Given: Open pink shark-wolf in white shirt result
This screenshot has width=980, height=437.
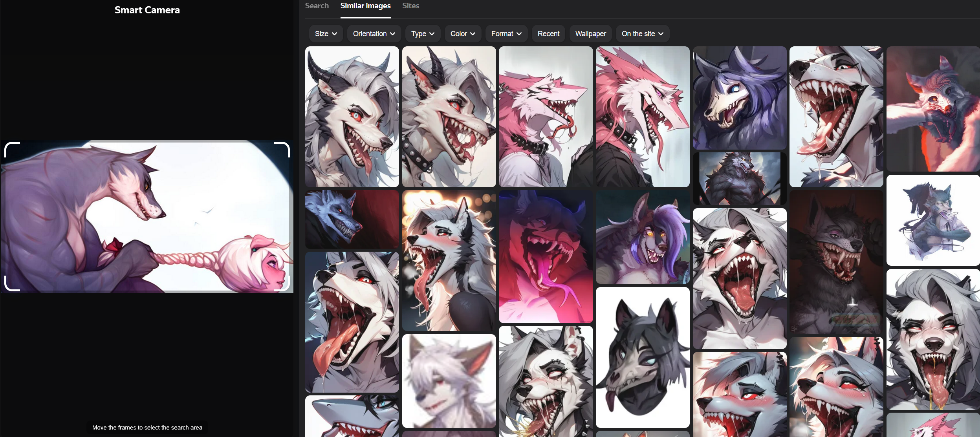Looking at the screenshot, I should (546, 117).
